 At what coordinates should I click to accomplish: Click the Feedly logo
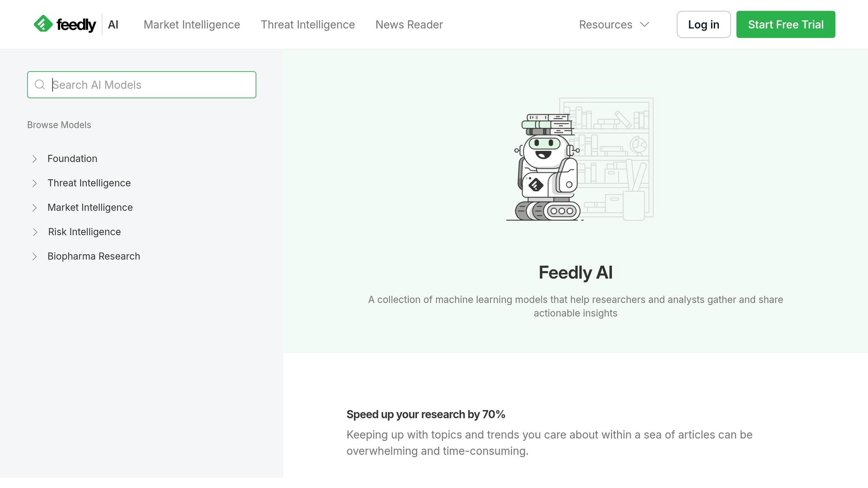64,24
